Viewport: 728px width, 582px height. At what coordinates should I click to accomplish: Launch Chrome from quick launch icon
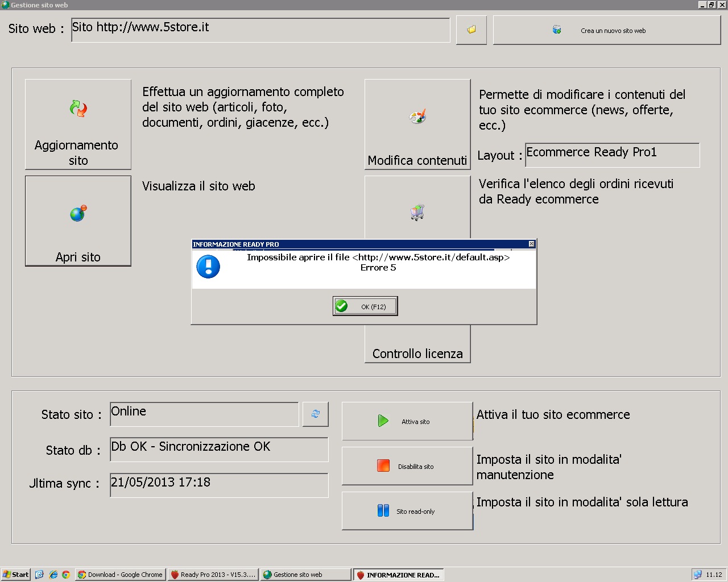point(66,575)
